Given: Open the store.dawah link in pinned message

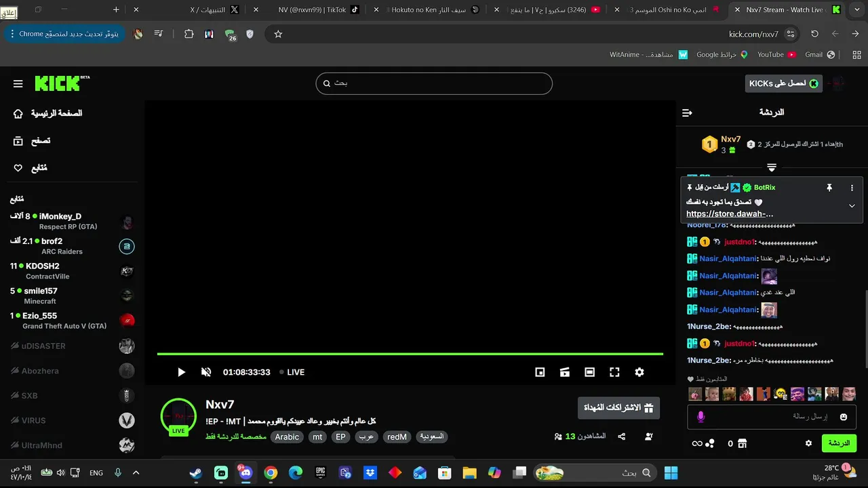Looking at the screenshot, I should pyautogui.click(x=730, y=214).
